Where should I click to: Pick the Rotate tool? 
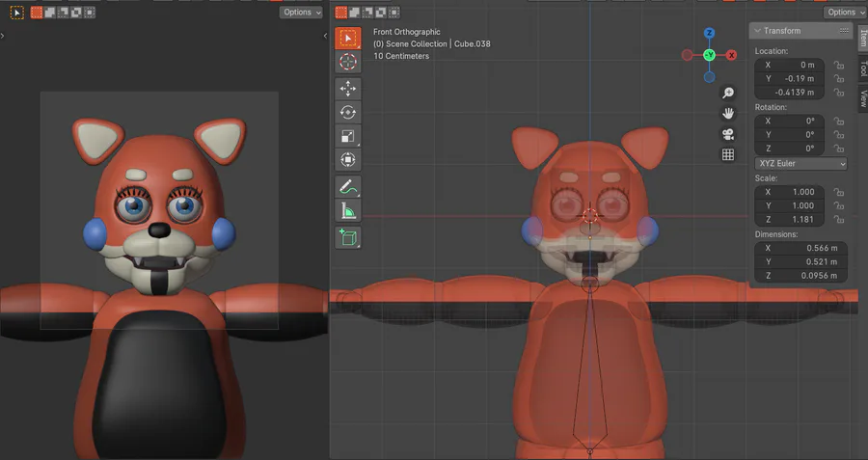[x=347, y=113]
